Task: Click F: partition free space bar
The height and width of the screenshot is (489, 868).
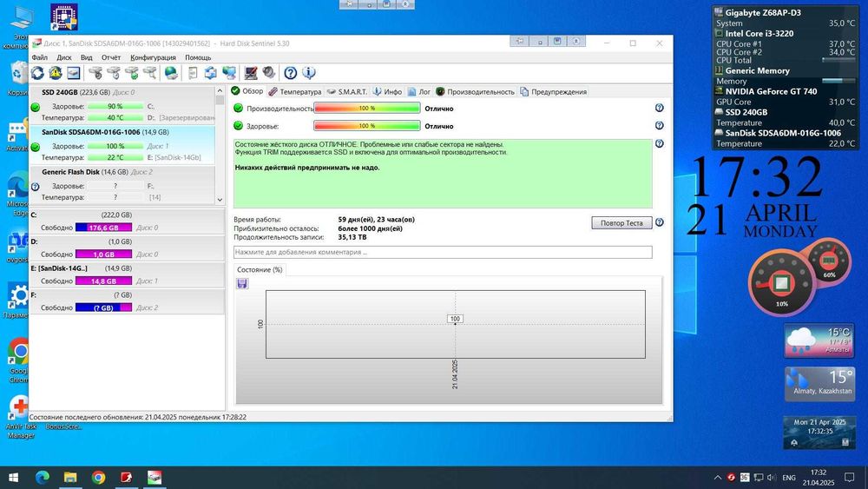Action: click(x=103, y=307)
